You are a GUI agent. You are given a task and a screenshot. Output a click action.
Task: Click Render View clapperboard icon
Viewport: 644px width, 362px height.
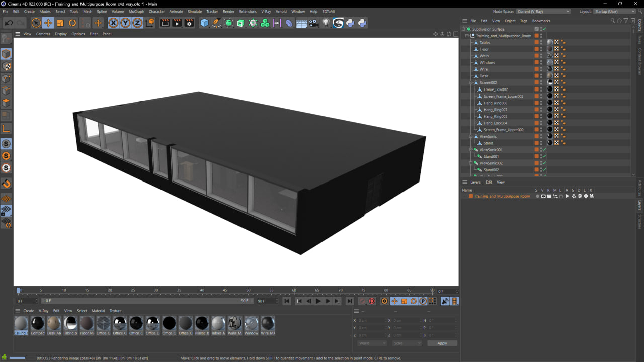[x=165, y=23]
